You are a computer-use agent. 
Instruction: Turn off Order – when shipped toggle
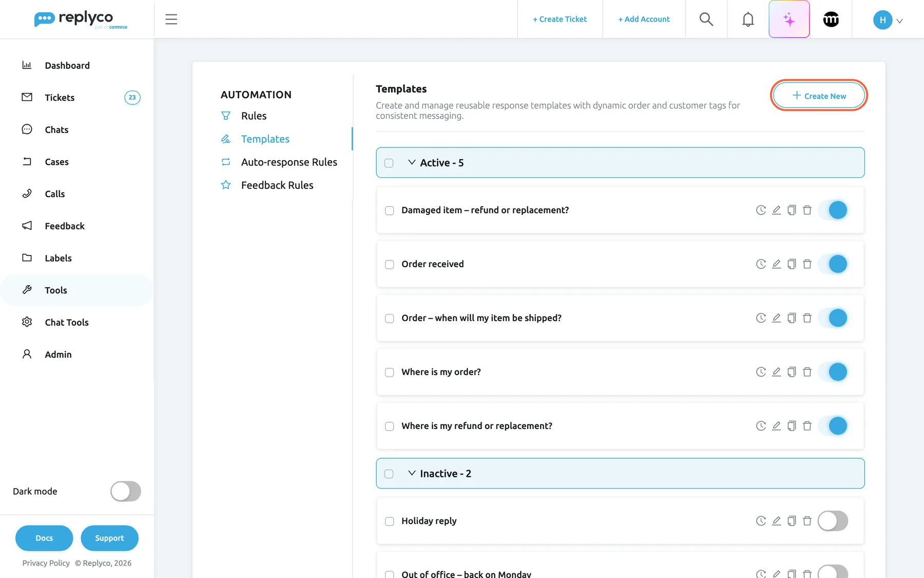(x=833, y=318)
